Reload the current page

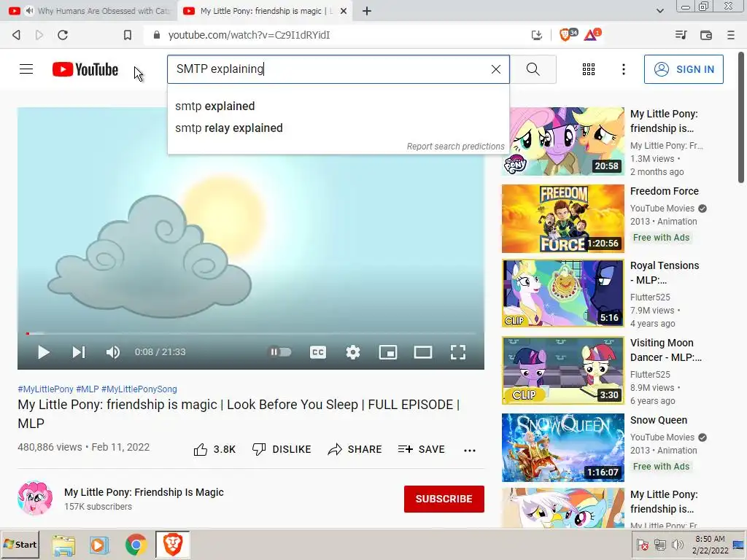(63, 35)
